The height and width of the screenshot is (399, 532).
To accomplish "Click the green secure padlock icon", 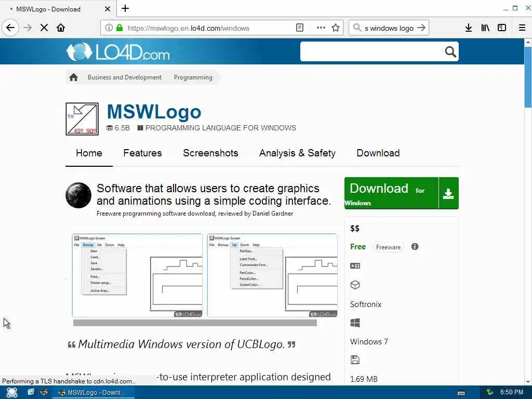I will [x=119, y=28].
